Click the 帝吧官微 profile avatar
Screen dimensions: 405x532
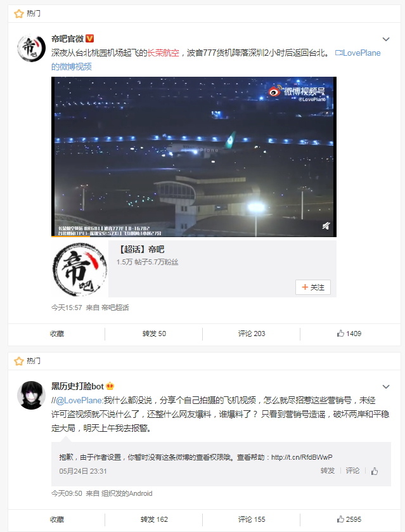pos(31,48)
